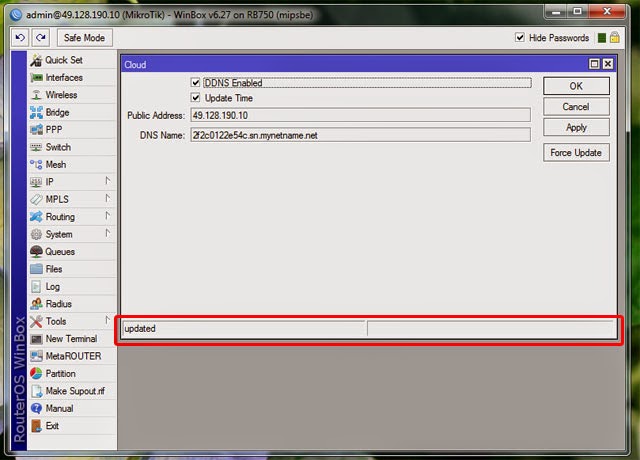Select the Partition menu entry
The image size is (640, 460).
(72, 373)
